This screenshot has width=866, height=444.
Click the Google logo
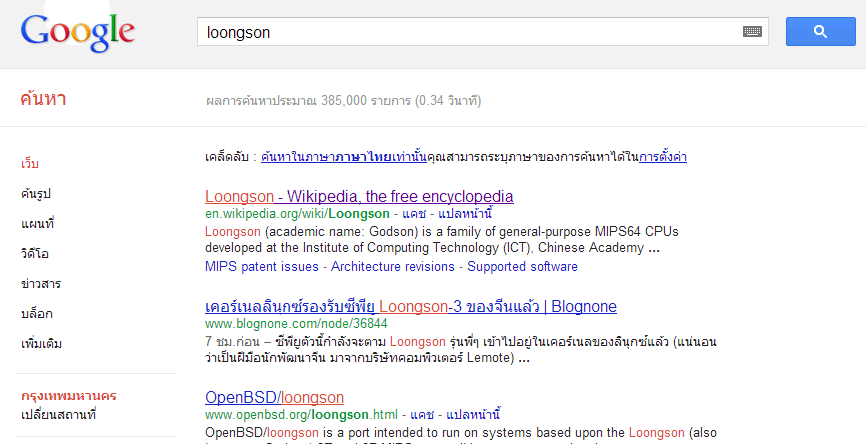point(78,33)
